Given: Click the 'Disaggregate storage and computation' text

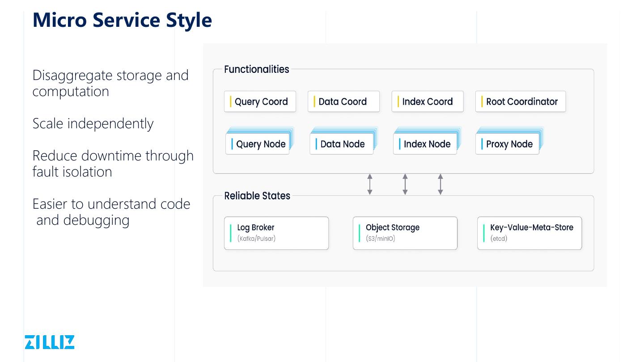Looking at the screenshot, I should [x=110, y=83].
